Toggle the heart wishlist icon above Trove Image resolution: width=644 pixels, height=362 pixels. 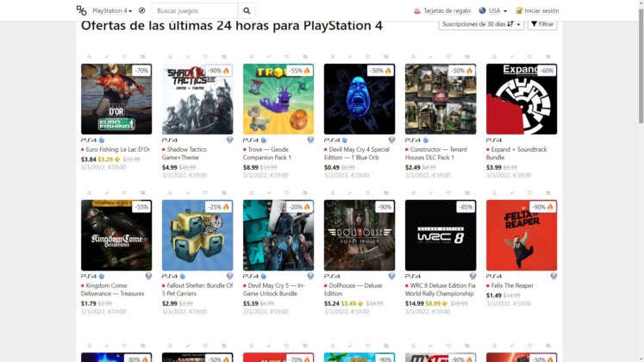[x=287, y=57]
